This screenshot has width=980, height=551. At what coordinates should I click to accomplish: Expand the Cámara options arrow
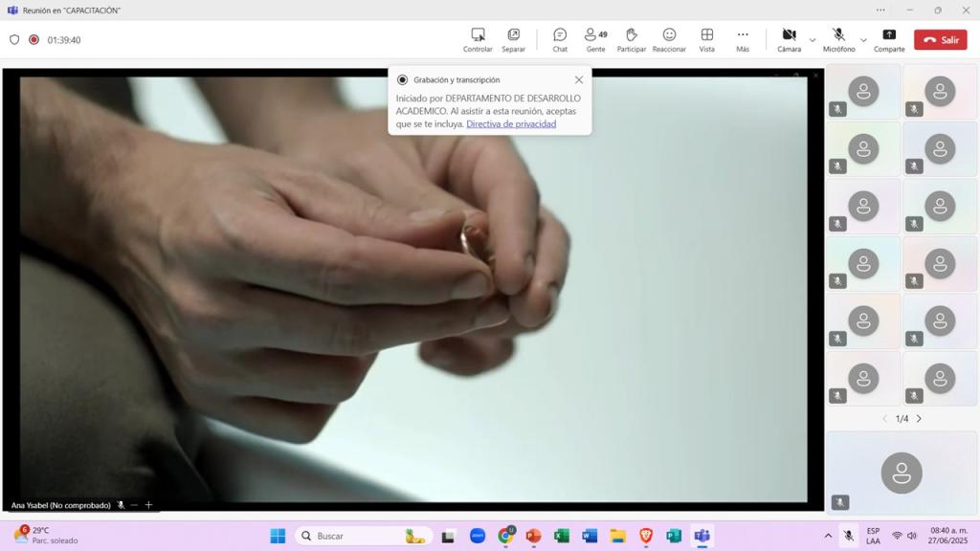[x=813, y=40]
